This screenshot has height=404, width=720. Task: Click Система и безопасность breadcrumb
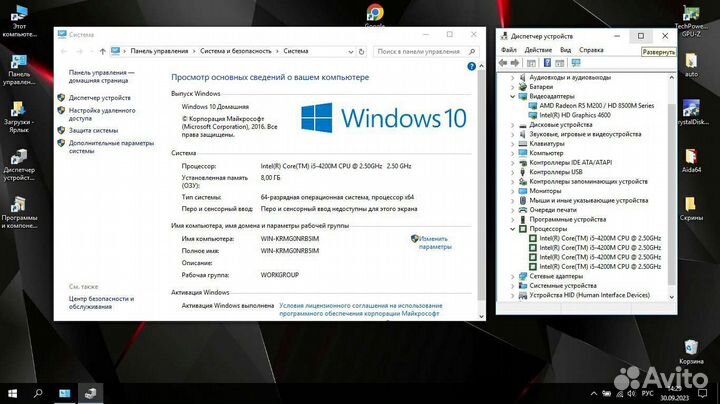(x=236, y=51)
